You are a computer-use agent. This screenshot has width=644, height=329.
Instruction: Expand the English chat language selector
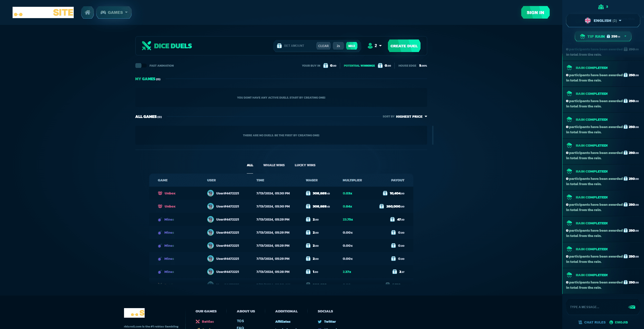[x=603, y=21]
